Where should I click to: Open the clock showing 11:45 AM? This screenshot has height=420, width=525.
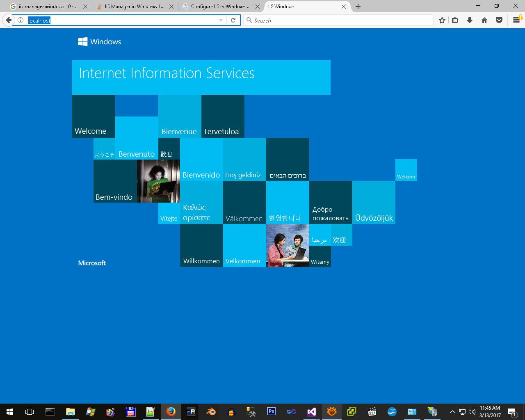[x=490, y=412]
